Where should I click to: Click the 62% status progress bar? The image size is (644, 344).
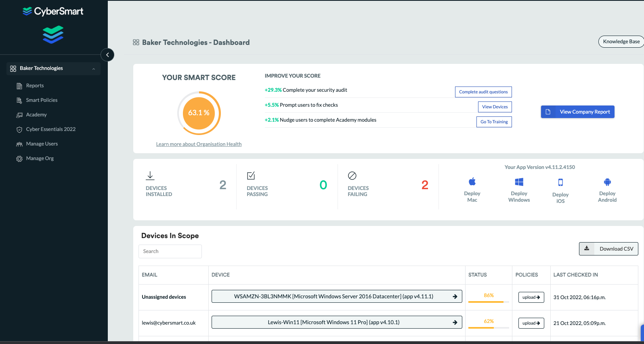pyautogui.click(x=489, y=327)
